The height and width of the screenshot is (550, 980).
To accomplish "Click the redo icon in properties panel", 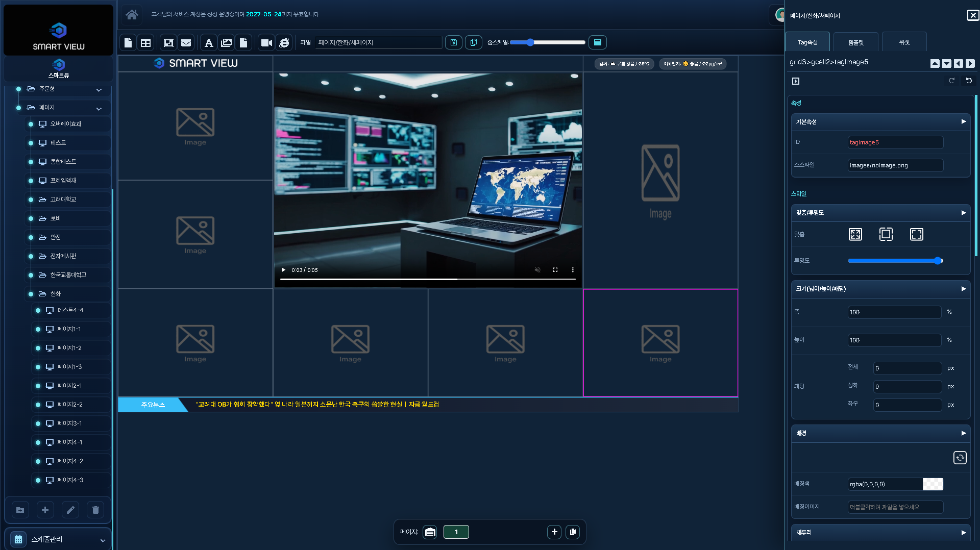I will [x=951, y=81].
